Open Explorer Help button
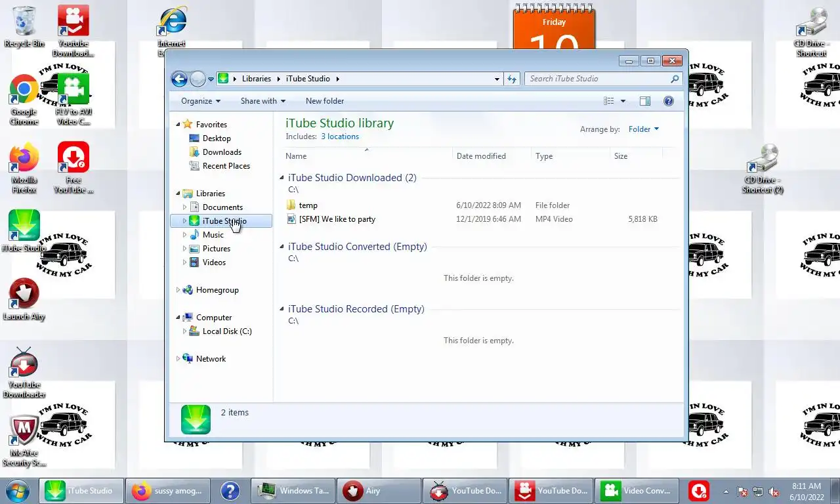 coord(669,101)
